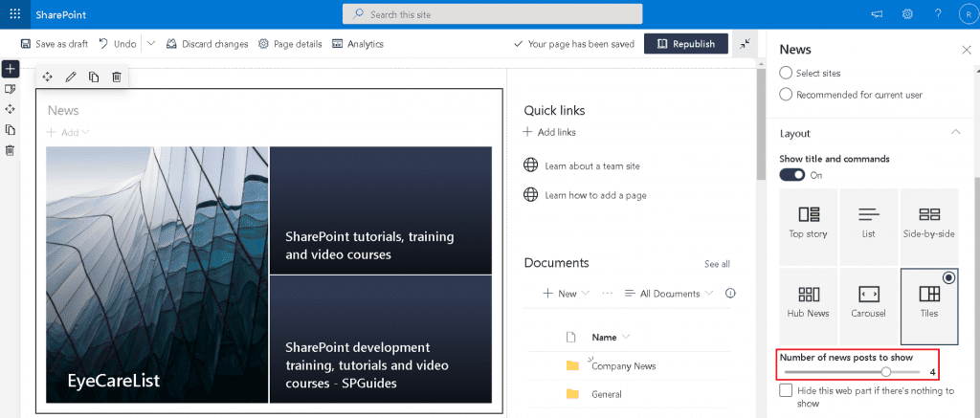Expand the Undo dropdown chevron
The image size is (980, 418).
click(151, 44)
